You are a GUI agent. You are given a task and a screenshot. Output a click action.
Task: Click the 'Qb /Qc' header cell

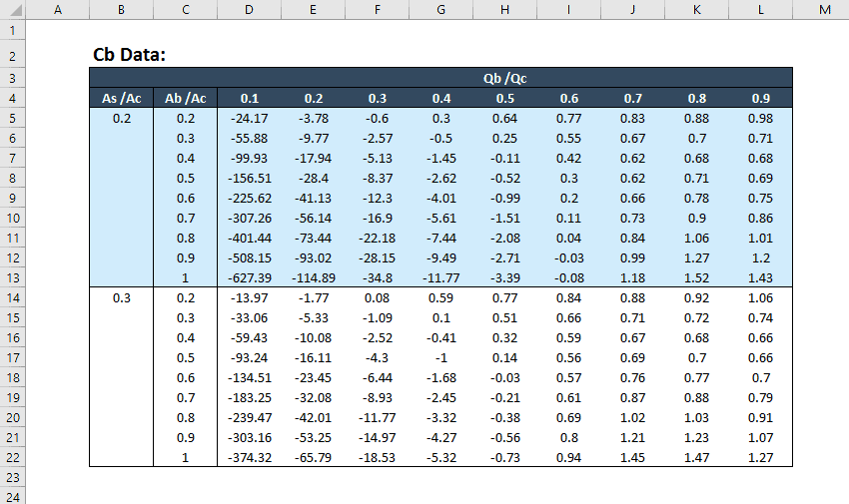pos(504,79)
